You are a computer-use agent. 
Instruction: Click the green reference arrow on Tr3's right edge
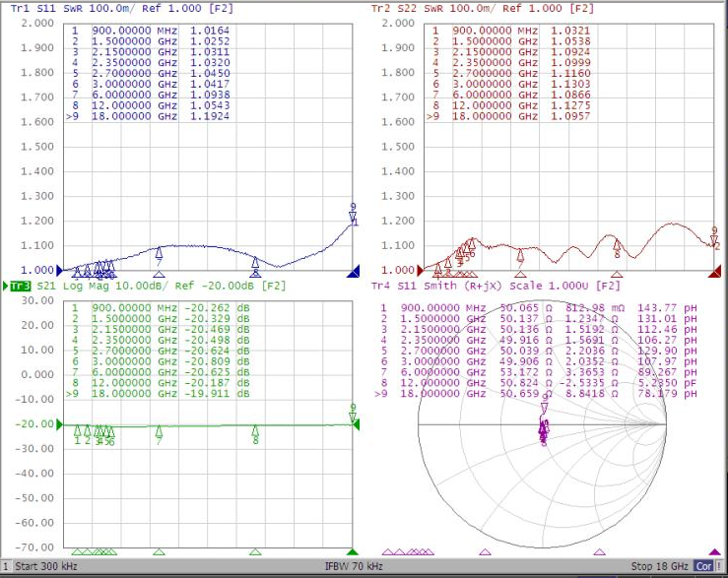click(x=357, y=424)
